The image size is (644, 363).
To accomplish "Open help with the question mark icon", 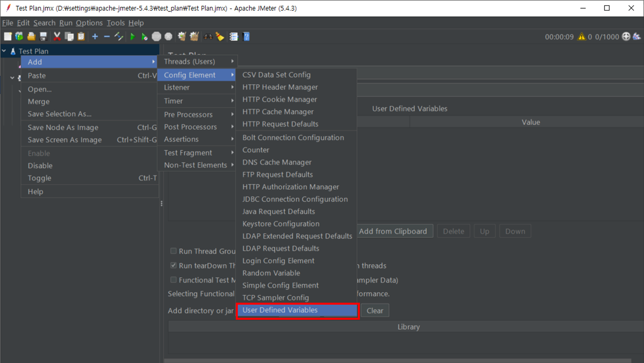I will coord(246,36).
